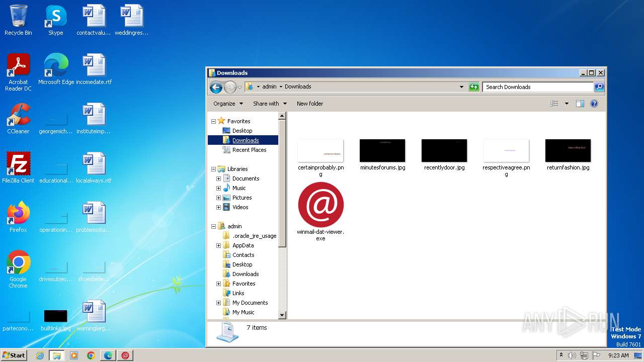Viewport: 644px width, 362px height.
Task: Open Acrobat Reader DC desktop shortcut
Action: pyautogui.click(x=18, y=72)
